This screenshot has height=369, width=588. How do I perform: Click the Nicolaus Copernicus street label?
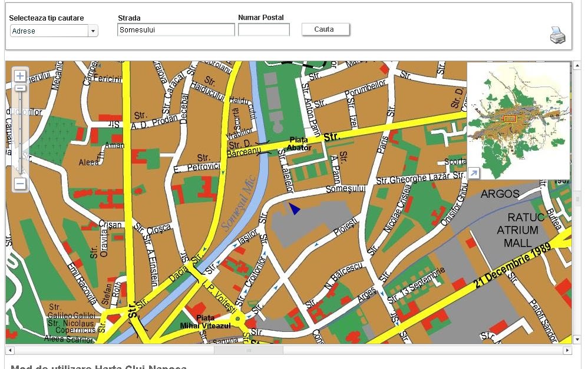click(75, 327)
